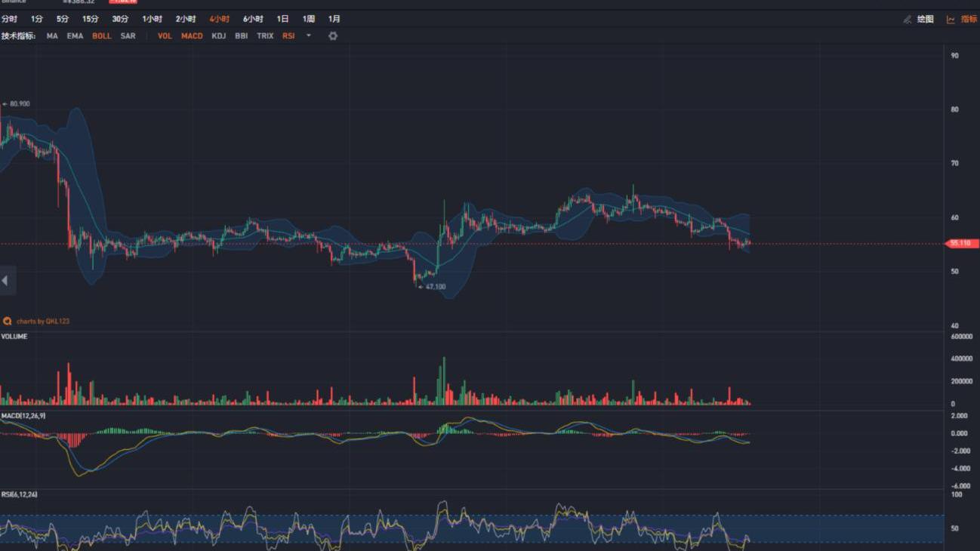Screen dimensions: 980x551
Task: Click the 指标 indicator chart icon
Action: 951,20
